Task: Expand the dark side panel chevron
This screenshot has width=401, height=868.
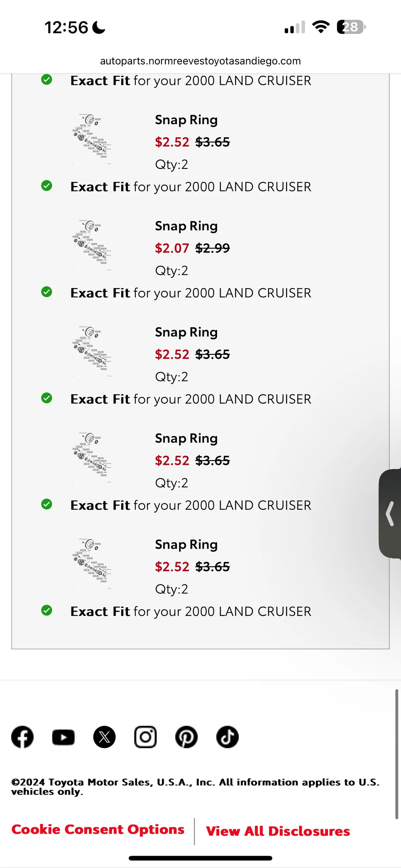Action: click(390, 513)
